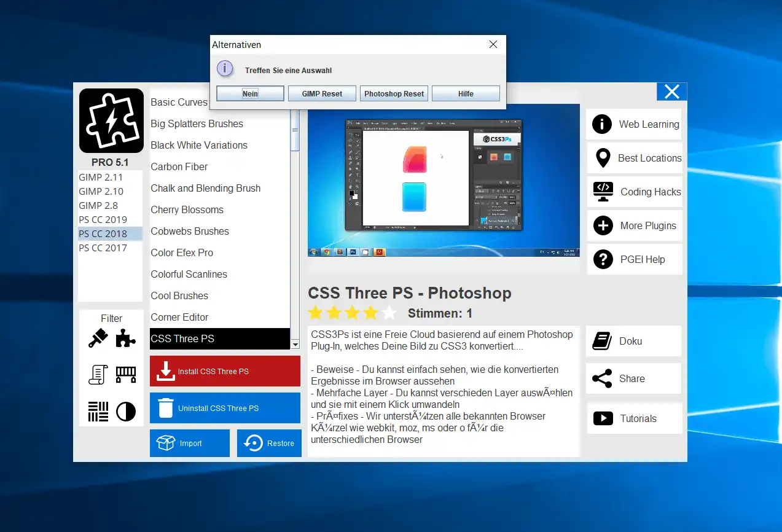The width and height of the screenshot is (782, 532).
Task: Click the Best Locations pin icon
Action: point(603,158)
